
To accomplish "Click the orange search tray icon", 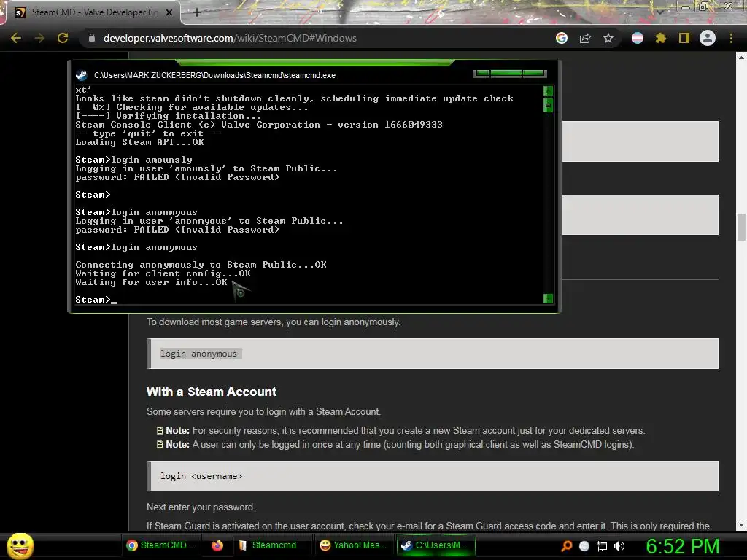I will tap(566, 546).
